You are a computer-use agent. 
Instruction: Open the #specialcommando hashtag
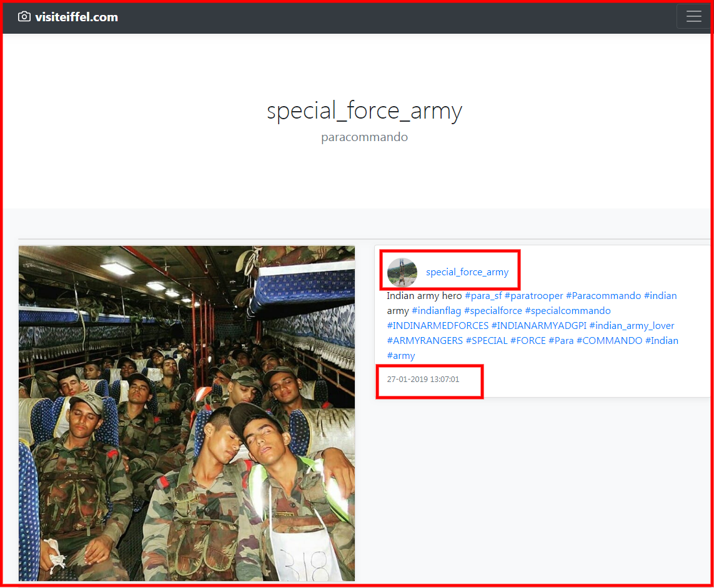pyautogui.click(x=568, y=311)
